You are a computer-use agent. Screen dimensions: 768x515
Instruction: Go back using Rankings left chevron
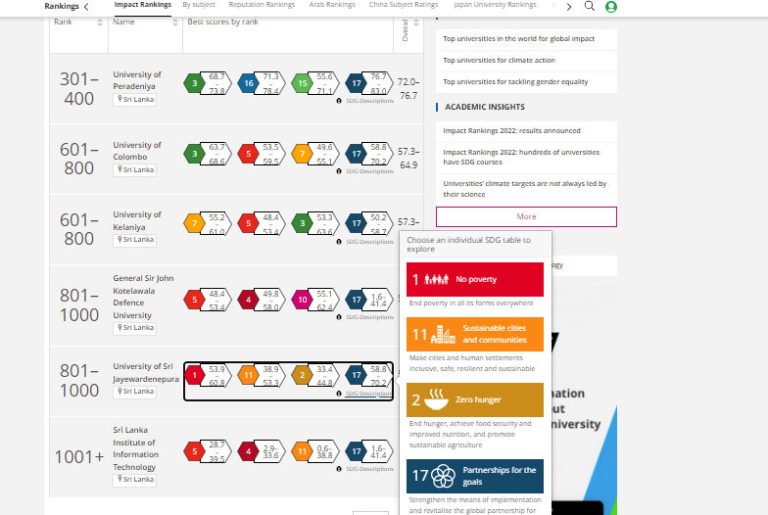(86, 6)
